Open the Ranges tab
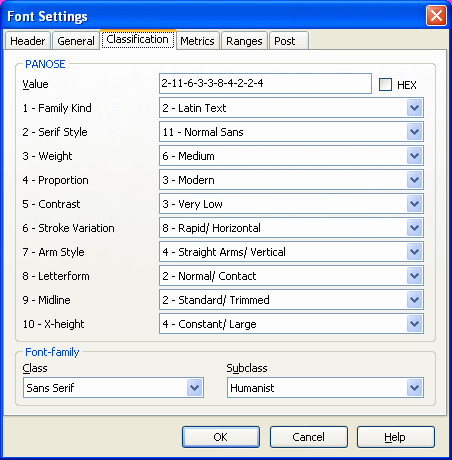 pyautogui.click(x=244, y=41)
